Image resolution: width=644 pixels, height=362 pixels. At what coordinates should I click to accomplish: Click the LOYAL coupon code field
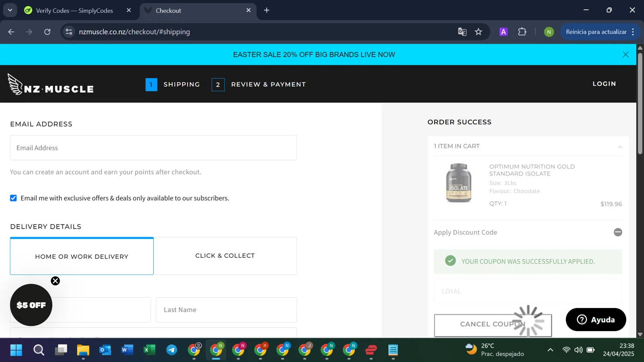pyautogui.click(x=528, y=291)
